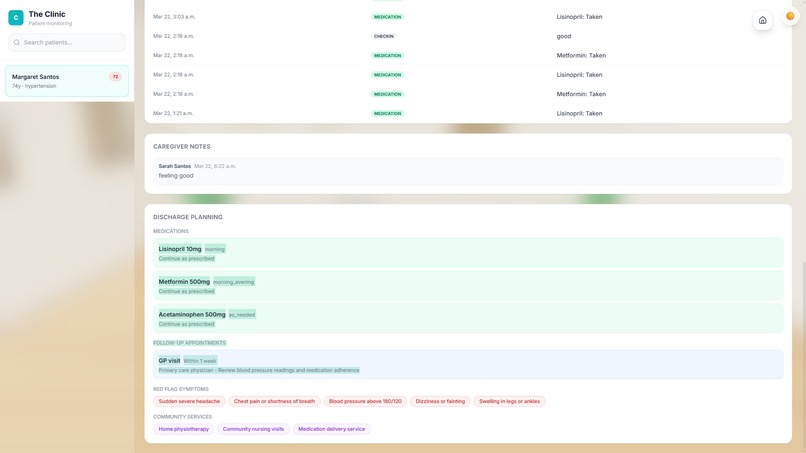Click the 74y hypertension patient subtitle
Image resolution: width=806 pixels, height=453 pixels.
tap(34, 86)
